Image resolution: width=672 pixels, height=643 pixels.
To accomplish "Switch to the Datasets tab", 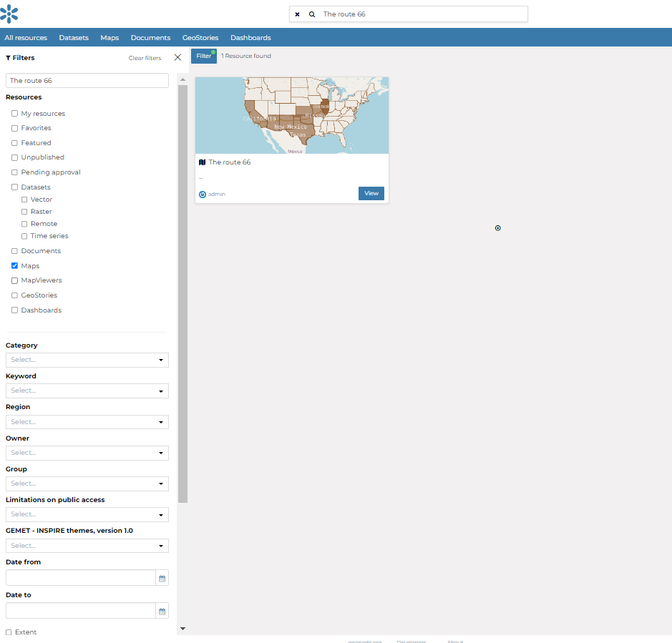I will 74,37.
